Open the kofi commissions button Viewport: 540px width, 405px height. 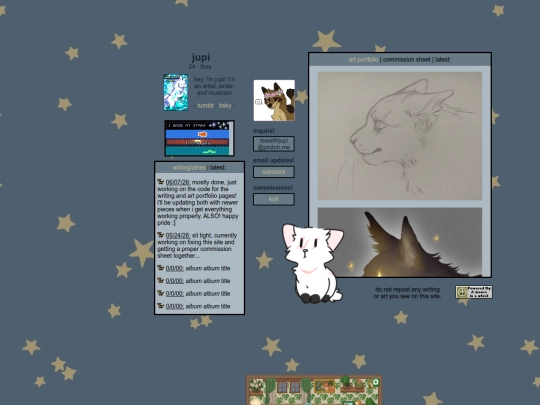tap(274, 199)
